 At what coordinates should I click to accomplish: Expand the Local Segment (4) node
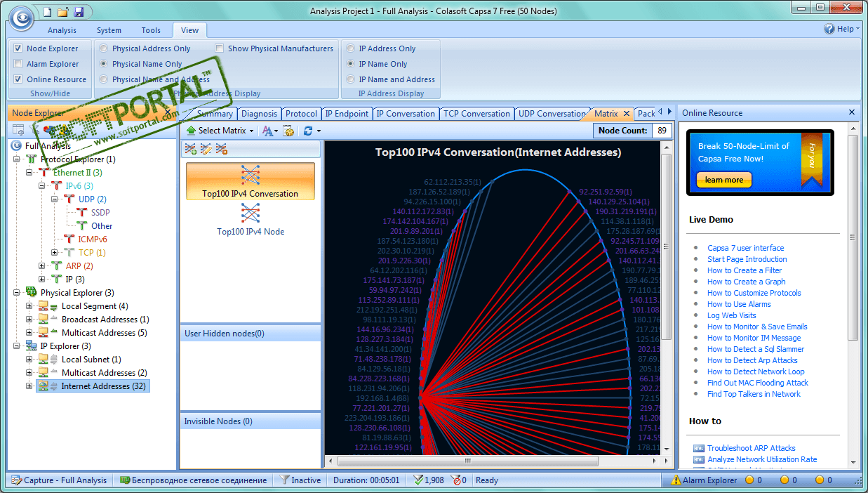(x=29, y=306)
